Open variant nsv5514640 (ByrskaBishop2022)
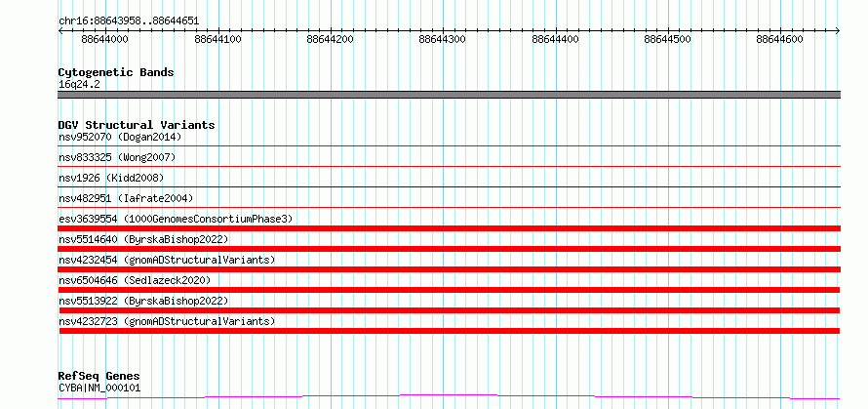 pos(143,239)
